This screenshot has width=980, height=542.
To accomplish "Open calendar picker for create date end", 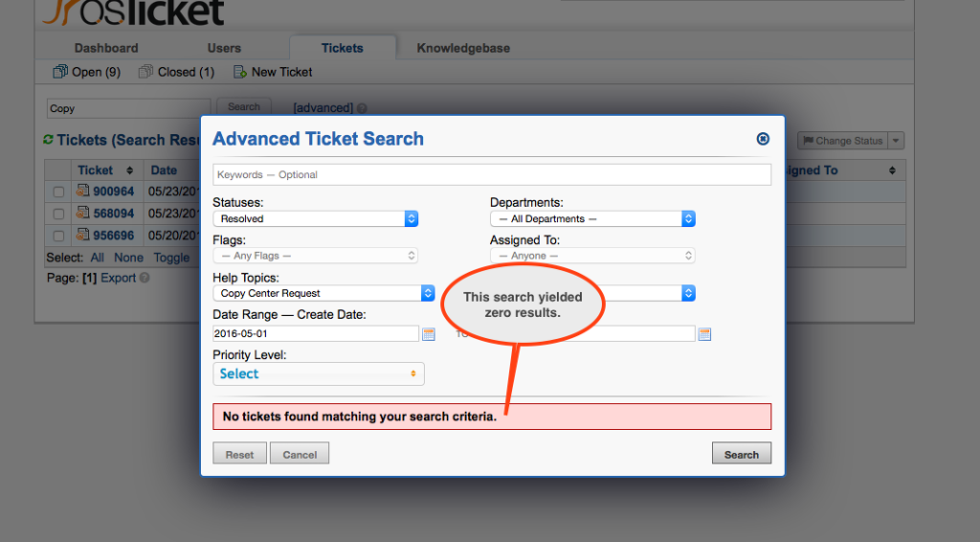I will pos(704,334).
